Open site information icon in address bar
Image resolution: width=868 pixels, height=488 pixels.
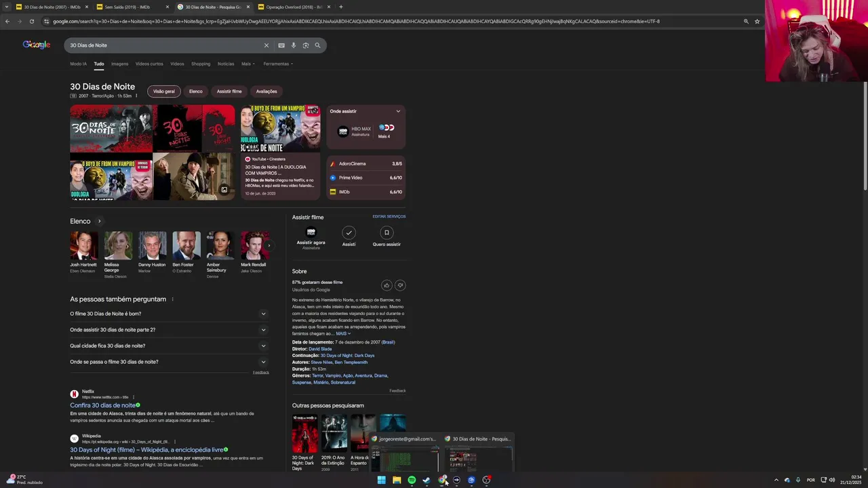tap(46, 21)
